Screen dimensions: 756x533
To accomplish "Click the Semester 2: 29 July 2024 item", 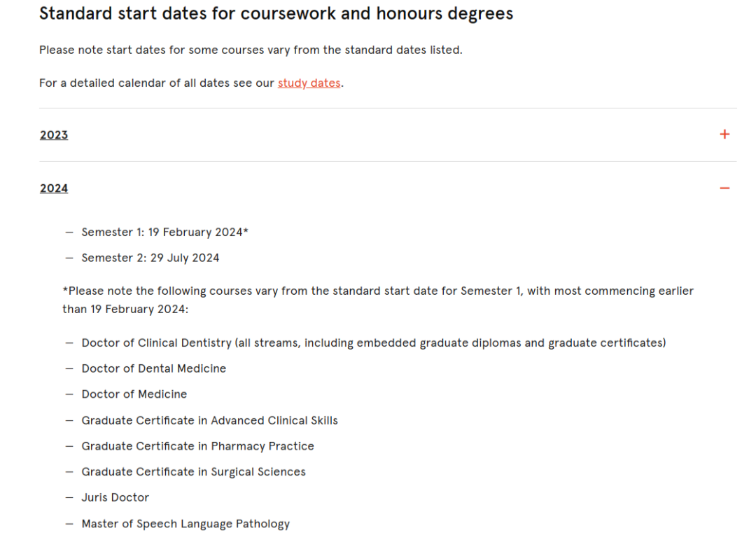I will point(150,258).
